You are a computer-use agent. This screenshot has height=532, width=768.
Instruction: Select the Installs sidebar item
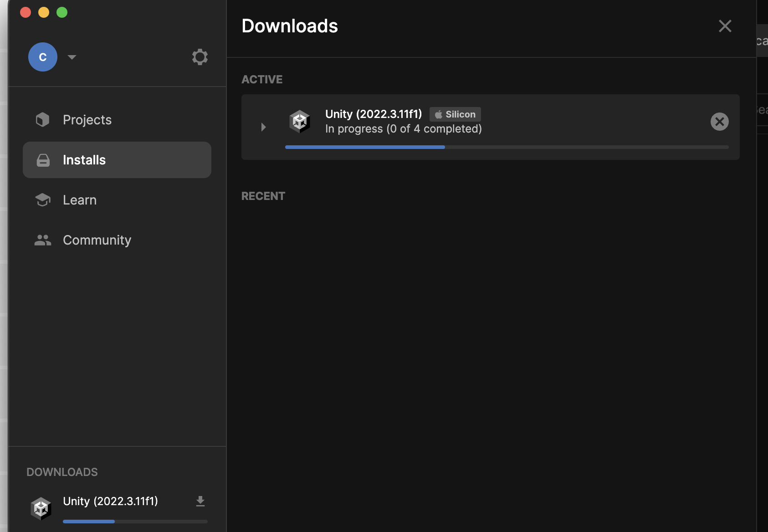(117, 160)
